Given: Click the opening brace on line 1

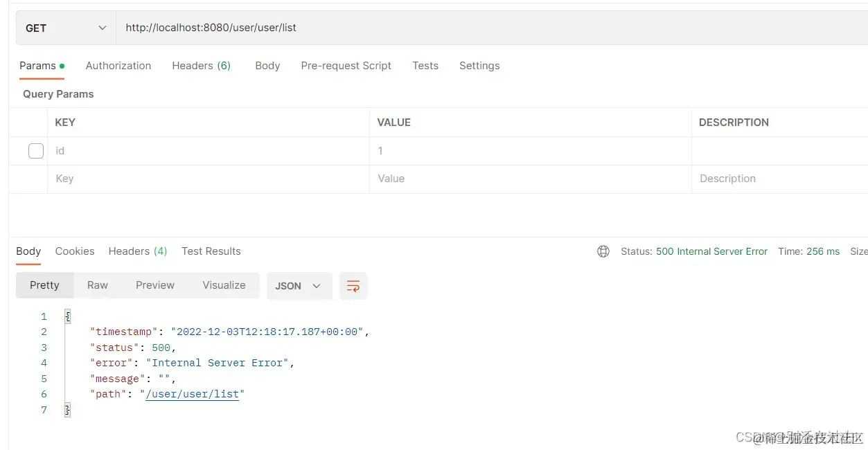Looking at the screenshot, I should tap(67, 316).
